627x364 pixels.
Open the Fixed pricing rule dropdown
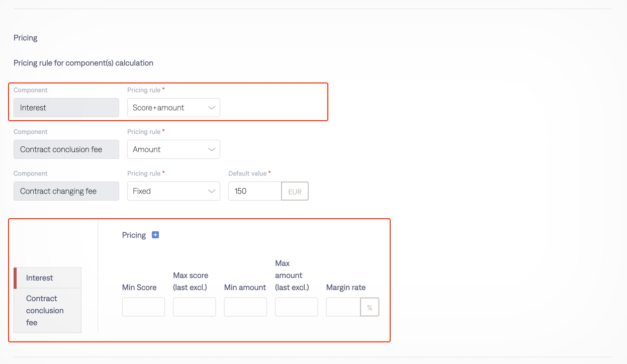pos(173,191)
